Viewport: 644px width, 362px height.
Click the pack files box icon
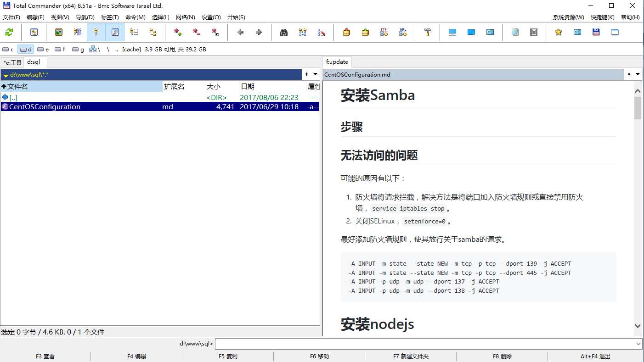pyautogui.click(x=346, y=32)
